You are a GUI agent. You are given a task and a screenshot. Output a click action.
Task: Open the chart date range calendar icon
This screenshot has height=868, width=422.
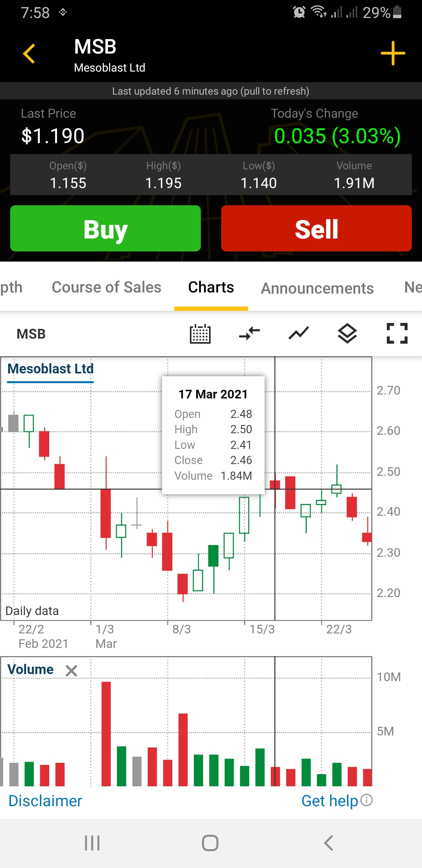point(200,334)
